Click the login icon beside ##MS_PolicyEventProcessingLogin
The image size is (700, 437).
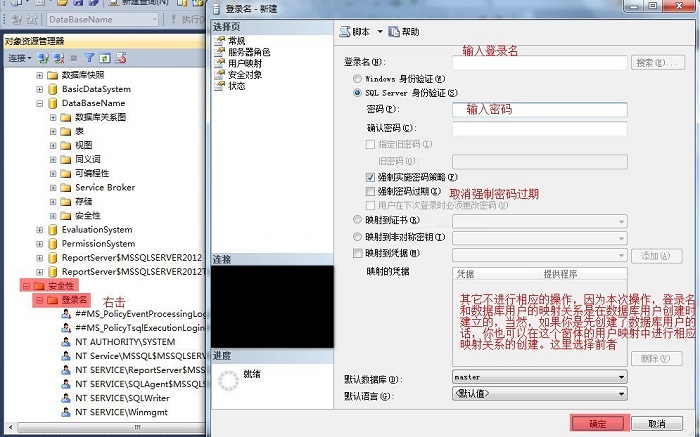66,314
